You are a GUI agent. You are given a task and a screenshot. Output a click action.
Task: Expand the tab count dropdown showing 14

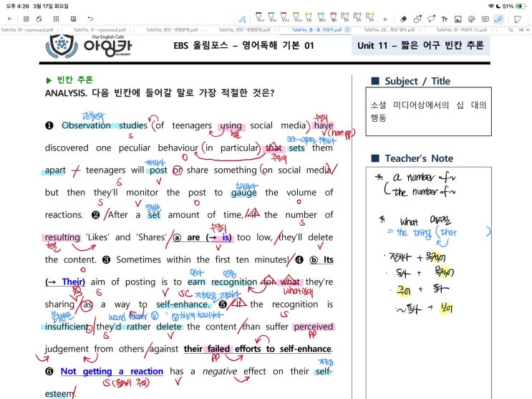click(521, 30)
